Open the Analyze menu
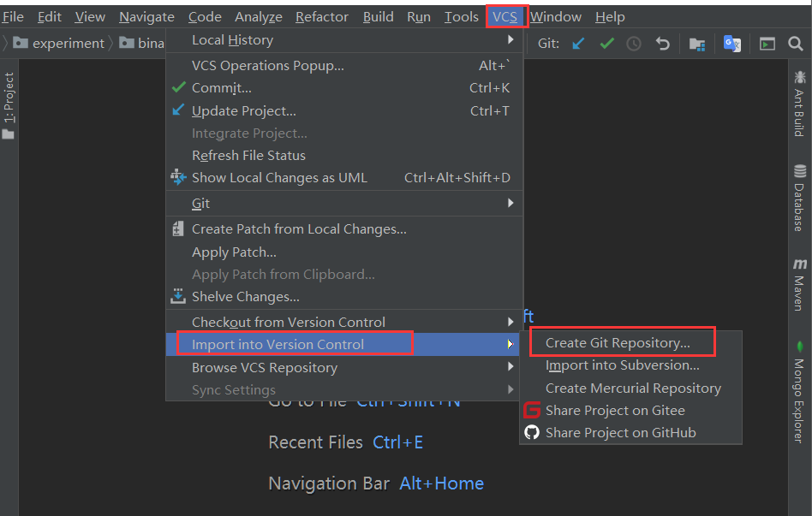The height and width of the screenshot is (516, 812). click(259, 17)
